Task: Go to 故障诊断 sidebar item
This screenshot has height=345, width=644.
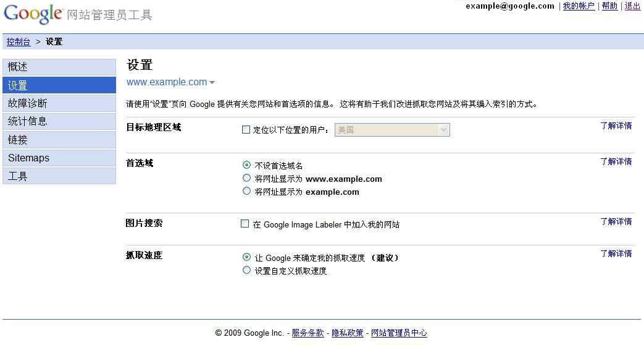Action: 59,103
